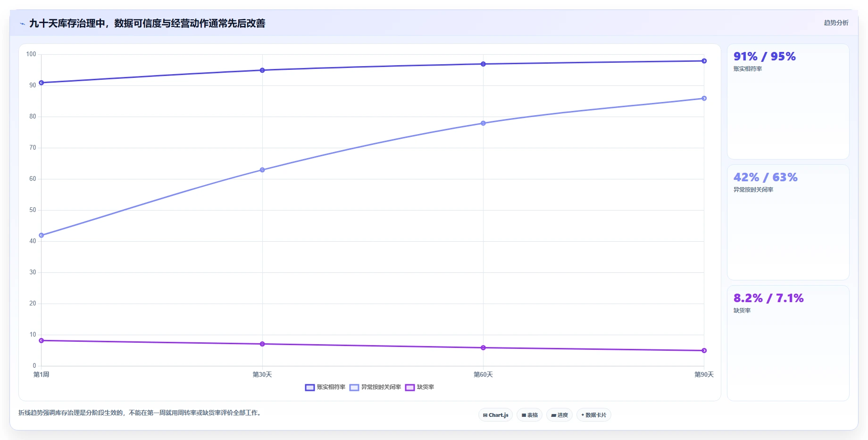Screen dimensions: 868x440
Task: Select 异常按时关闭率 point at 第1周
Action: pos(42,235)
